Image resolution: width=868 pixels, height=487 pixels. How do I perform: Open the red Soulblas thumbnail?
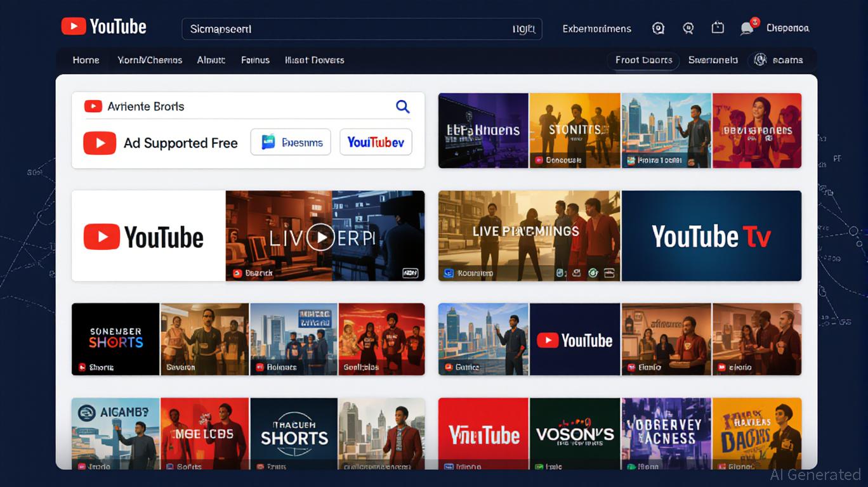[382, 339]
